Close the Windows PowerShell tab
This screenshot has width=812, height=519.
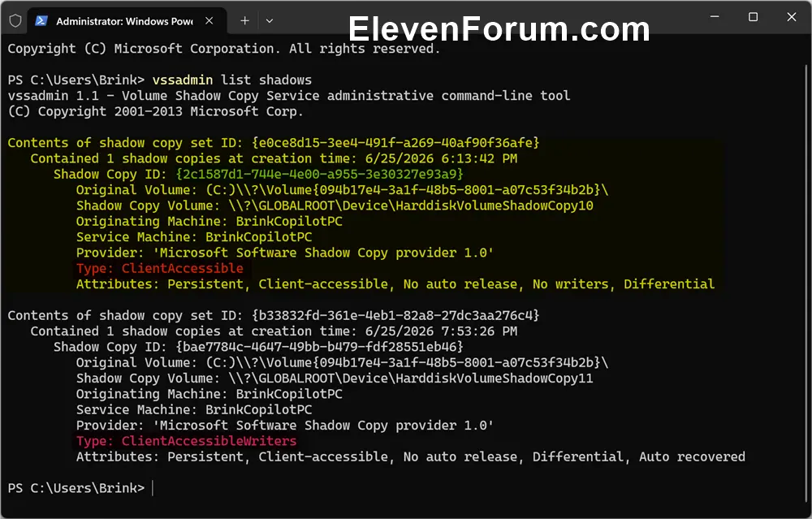click(x=209, y=21)
